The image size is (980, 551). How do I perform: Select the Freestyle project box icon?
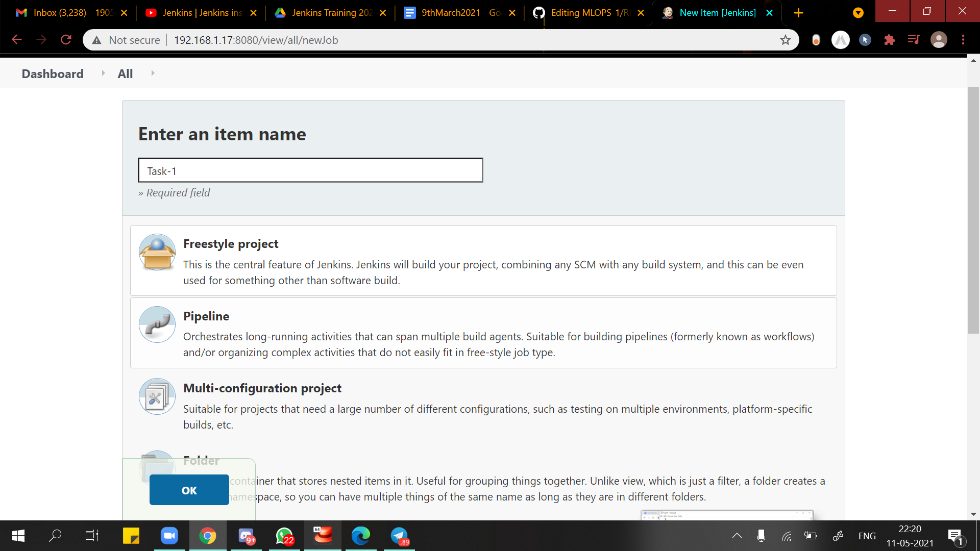pos(157,252)
